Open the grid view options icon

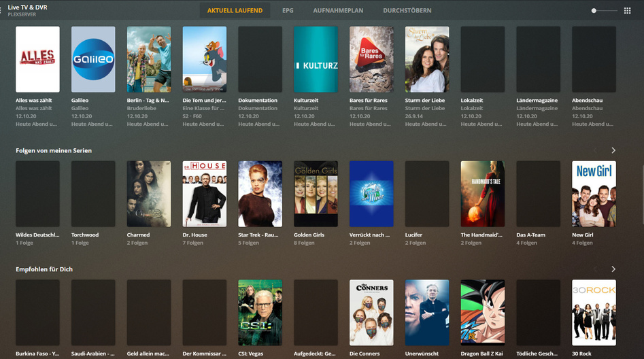[627, 11]
